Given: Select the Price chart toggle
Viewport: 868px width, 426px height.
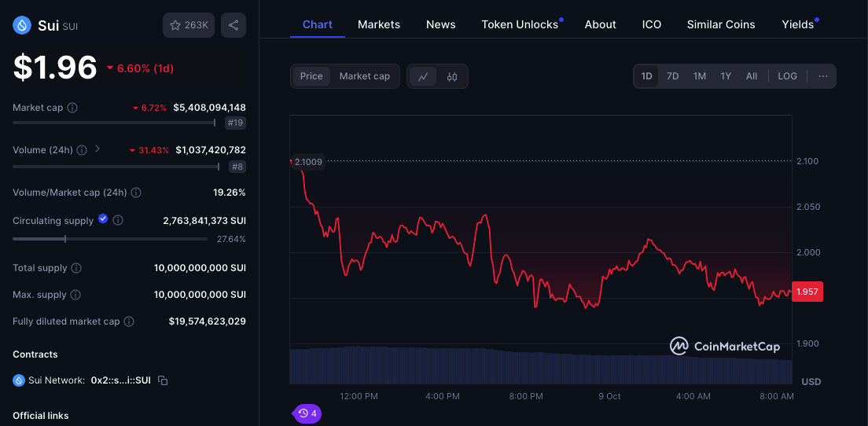Looking at the screenshot, I should point(311,76).
